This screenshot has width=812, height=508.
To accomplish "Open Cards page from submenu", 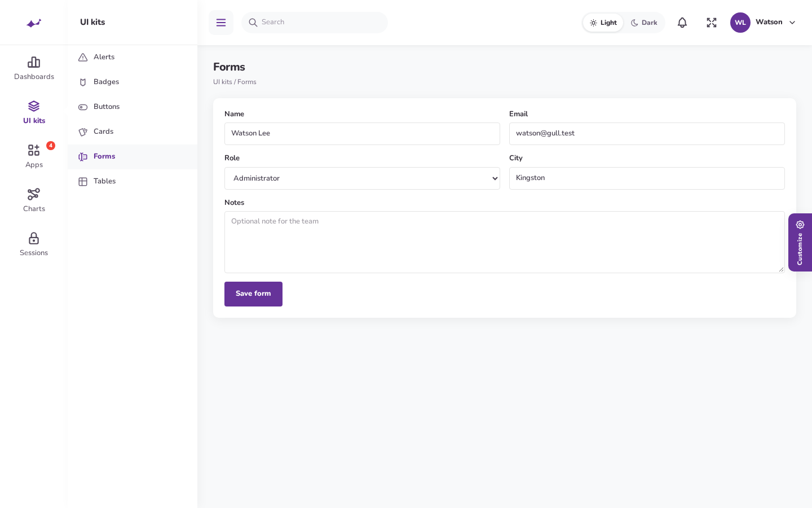I will pos(133,132).
